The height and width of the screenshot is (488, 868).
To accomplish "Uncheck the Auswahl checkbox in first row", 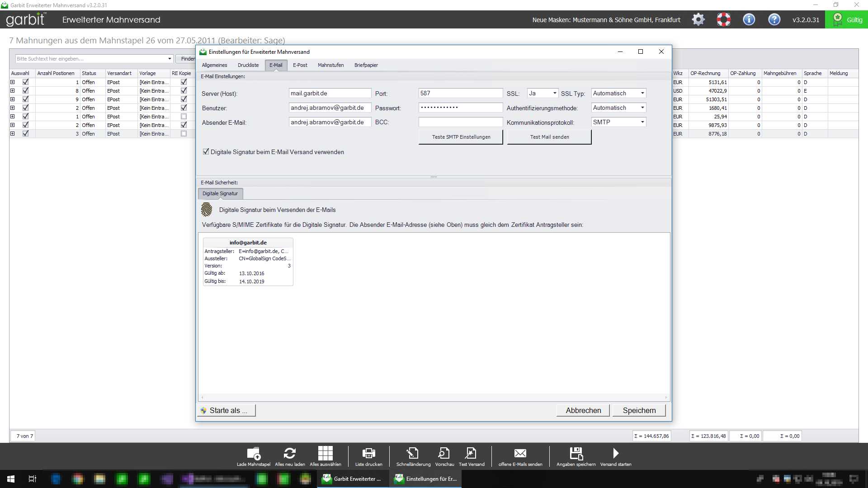I will pyautogui.click(x=26, y=82).
